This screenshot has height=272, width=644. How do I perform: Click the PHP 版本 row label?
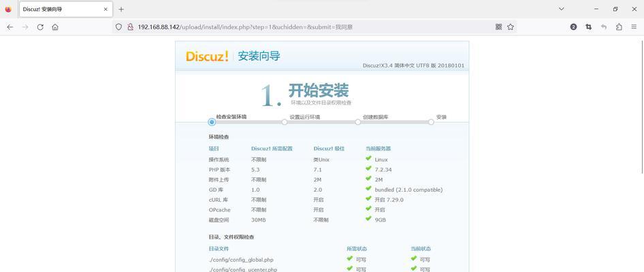[x=219, y=169]
